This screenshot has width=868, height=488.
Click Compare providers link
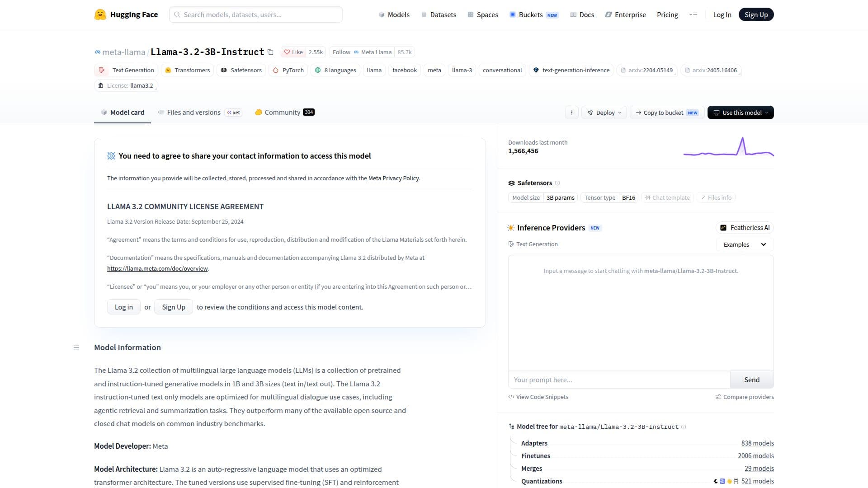pos(744,397)
